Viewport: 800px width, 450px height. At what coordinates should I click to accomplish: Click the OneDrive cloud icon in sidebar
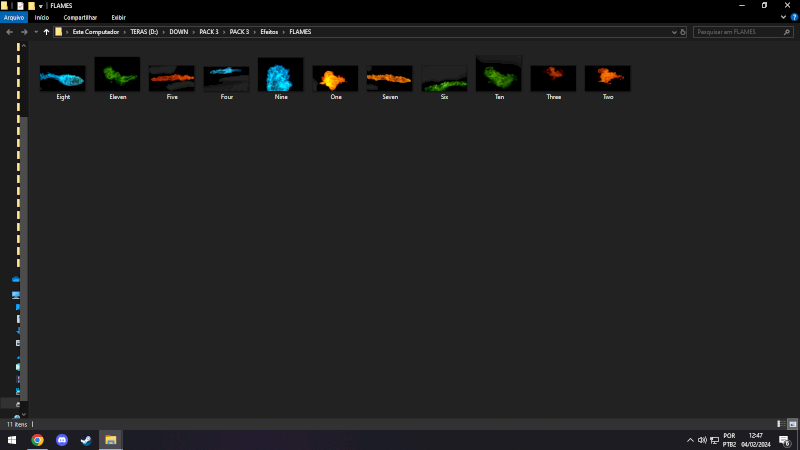[16, 279]
